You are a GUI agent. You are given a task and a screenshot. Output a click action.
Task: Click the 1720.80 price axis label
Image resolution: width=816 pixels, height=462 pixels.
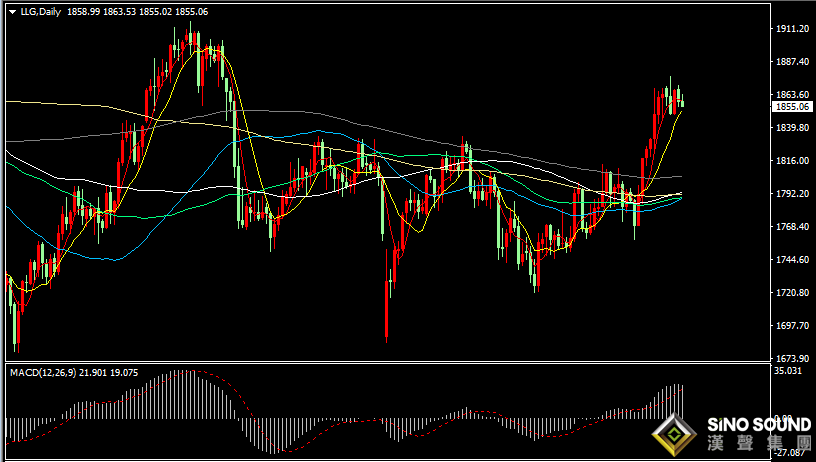[793, 292]
